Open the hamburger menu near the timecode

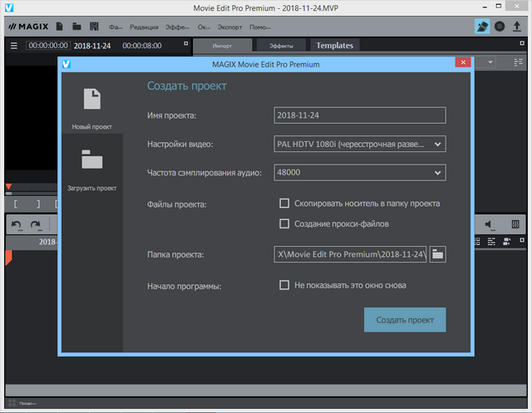tap(13, 46)
